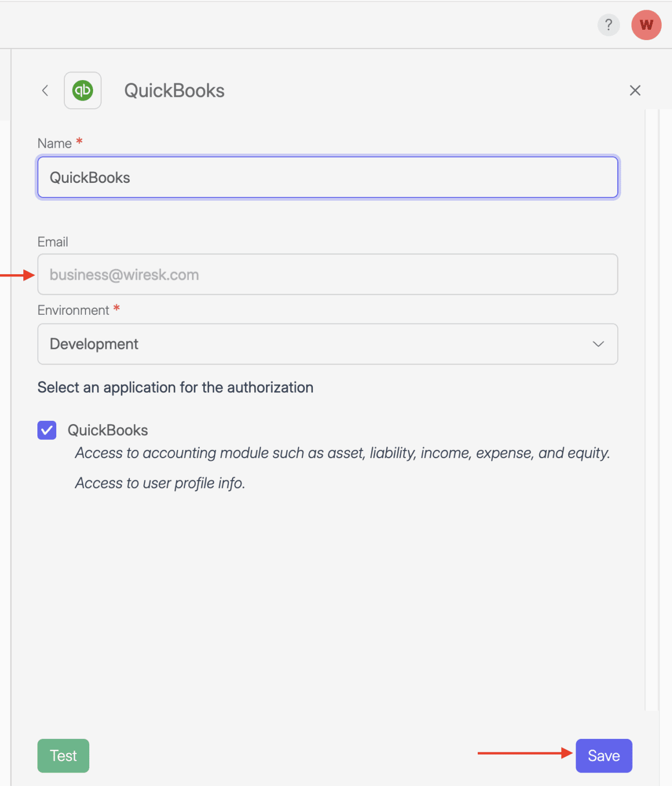Uncheck the QuickBooks application checkbox
This screenshot has width=672, height=786.
click(47, 431)
